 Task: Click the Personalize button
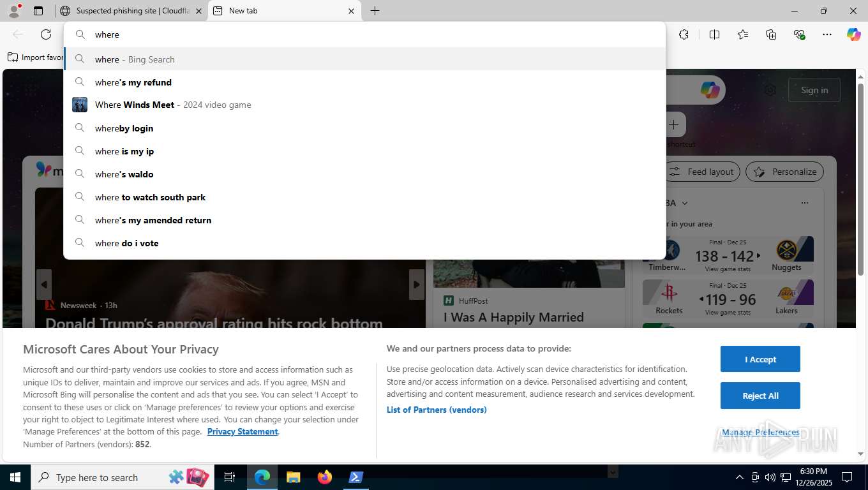coord(785,172)
